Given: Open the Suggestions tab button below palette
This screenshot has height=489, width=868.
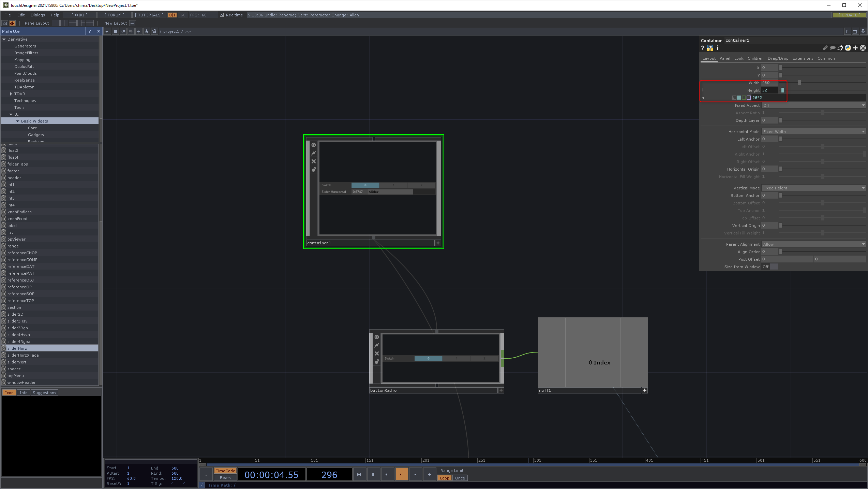Looking at the screenshot, I should coord(44,393).
